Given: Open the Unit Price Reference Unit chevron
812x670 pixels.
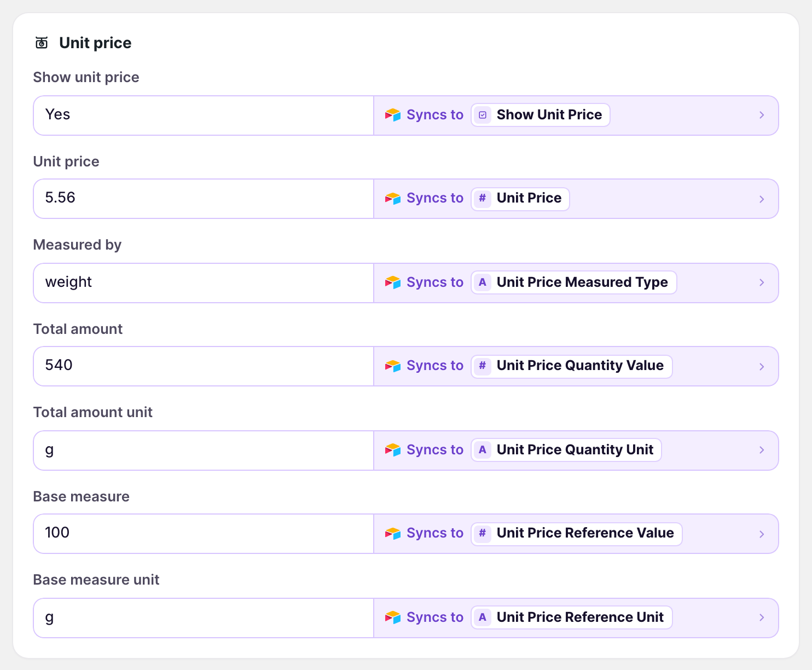Looking at the screenshot, I should [x=762, y=617].
